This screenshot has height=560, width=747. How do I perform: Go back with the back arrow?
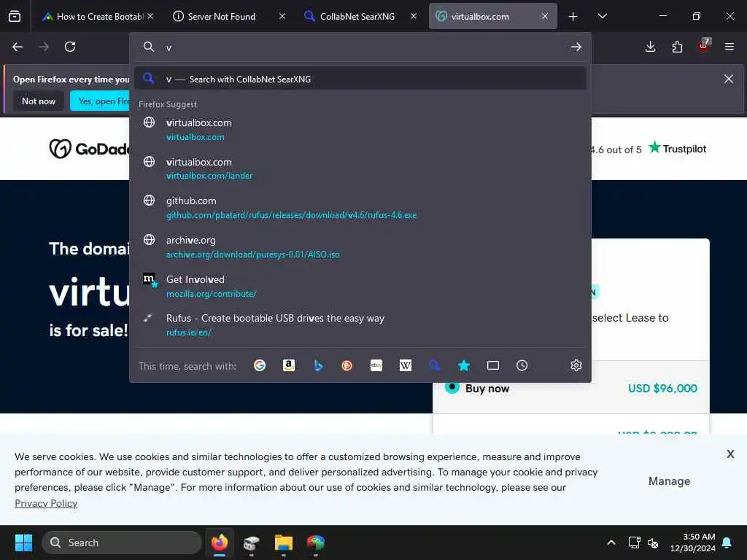tap(18, 47)
